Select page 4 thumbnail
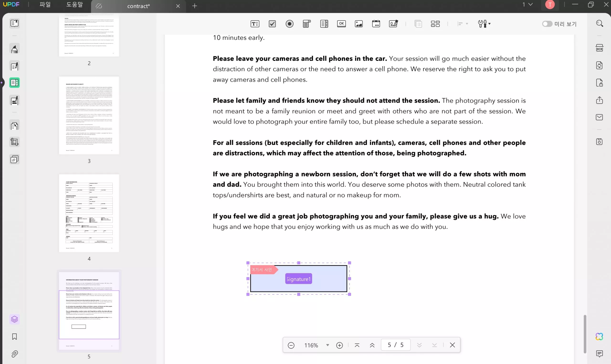This screenshot has width=611, height=364. [x=89, y=213]
